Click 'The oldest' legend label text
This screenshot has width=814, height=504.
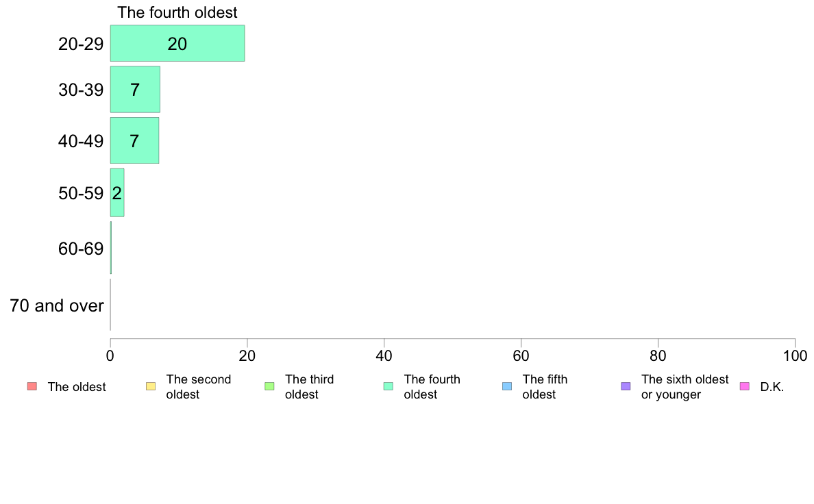[x=77, y=387]
